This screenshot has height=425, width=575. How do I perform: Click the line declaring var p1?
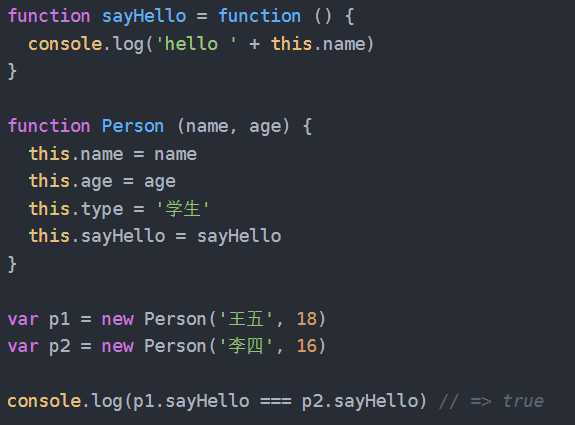(167, 319)
